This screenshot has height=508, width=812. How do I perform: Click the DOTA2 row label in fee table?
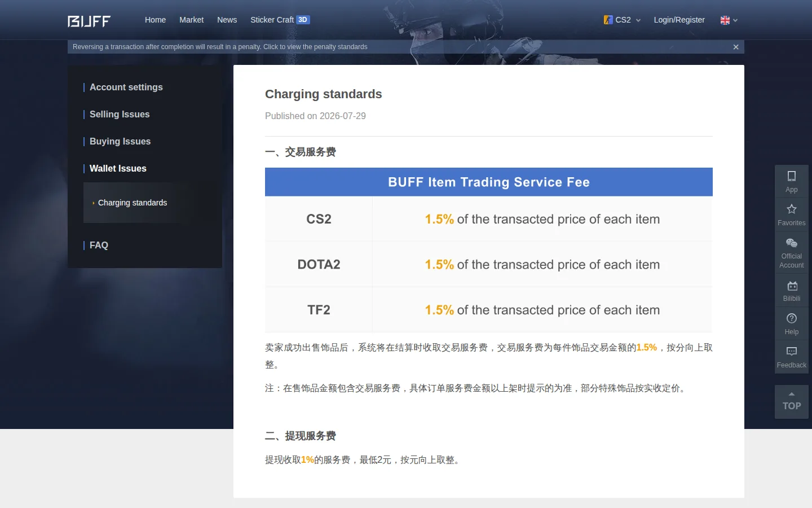pos(319,264)
